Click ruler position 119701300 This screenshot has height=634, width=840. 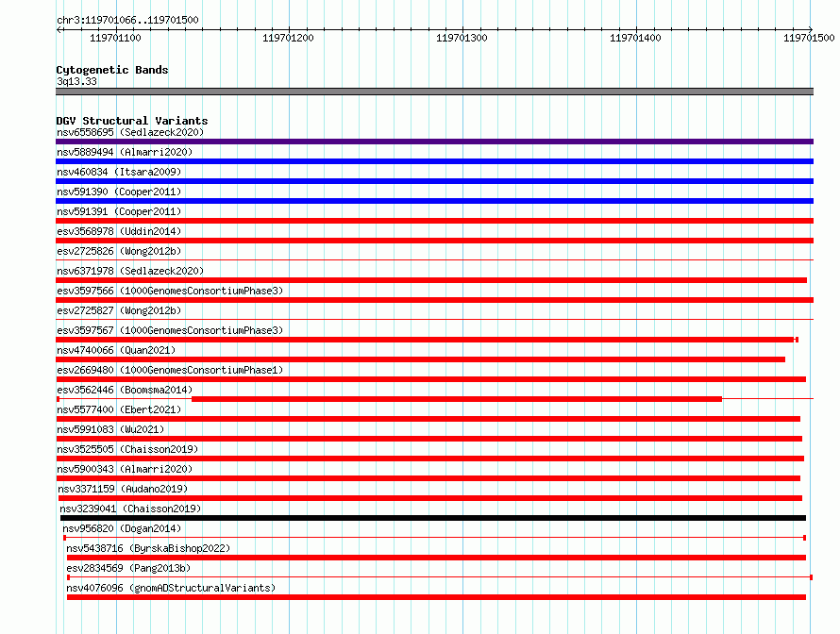coord(462,38)
